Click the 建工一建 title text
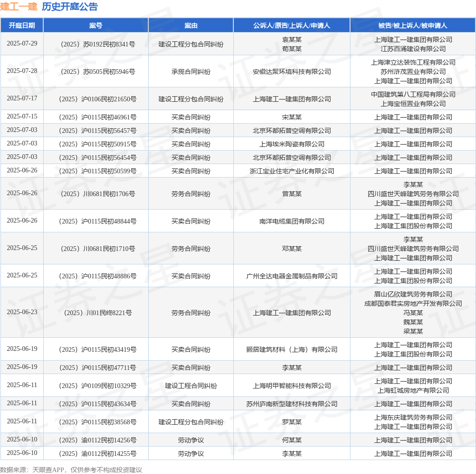The height and width of the screenshot is (474, 476). 19,7
